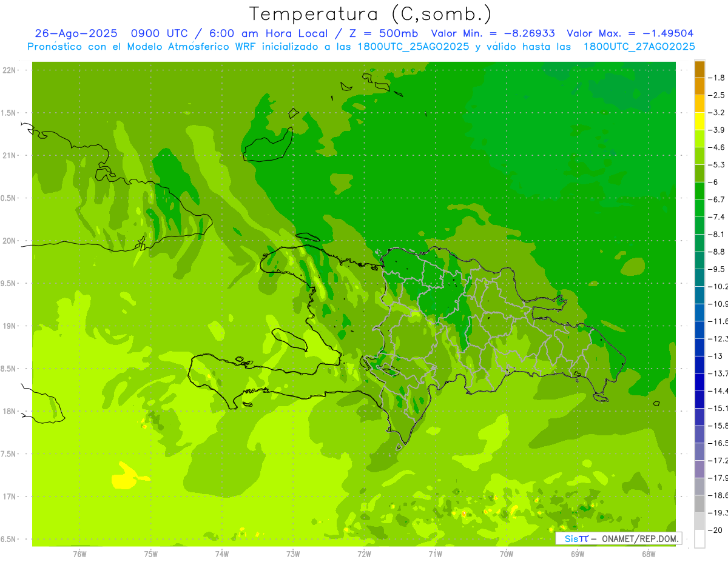The width and height of the screenshot is (728, 562).
Task: Click the white swatch at legend bottom
Action: 699,538
